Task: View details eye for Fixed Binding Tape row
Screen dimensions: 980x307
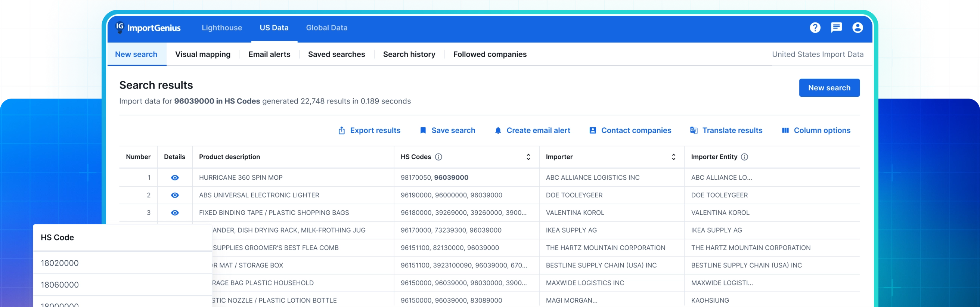Action: 175,213
